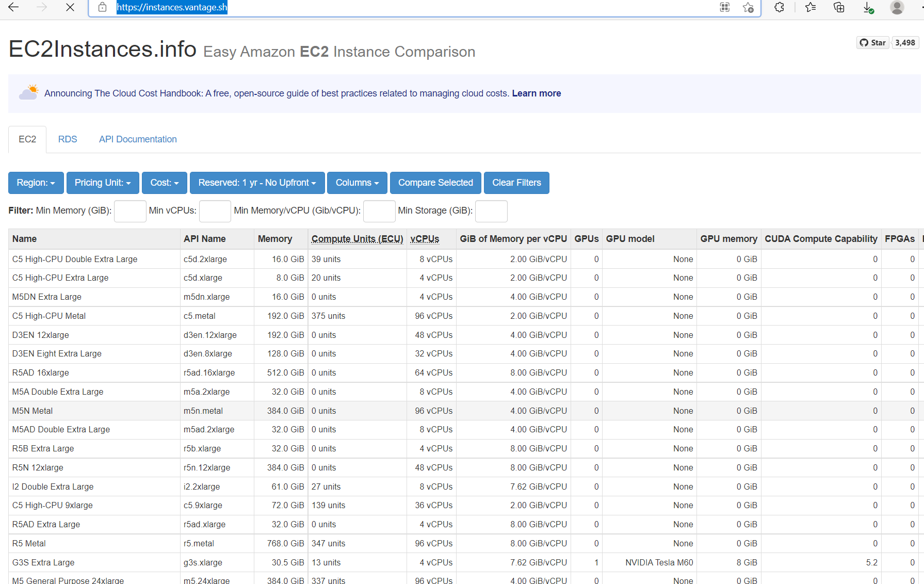This screenshot has width=924, height=584.
Task: Click the r5b.xlarge API name cell
Action: (217, 449)
